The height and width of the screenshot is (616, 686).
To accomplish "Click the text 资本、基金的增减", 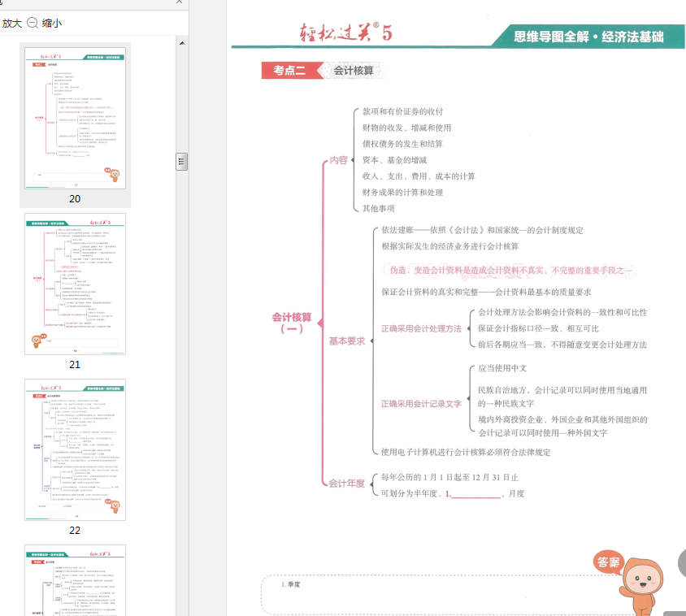I will click(394, 160).
